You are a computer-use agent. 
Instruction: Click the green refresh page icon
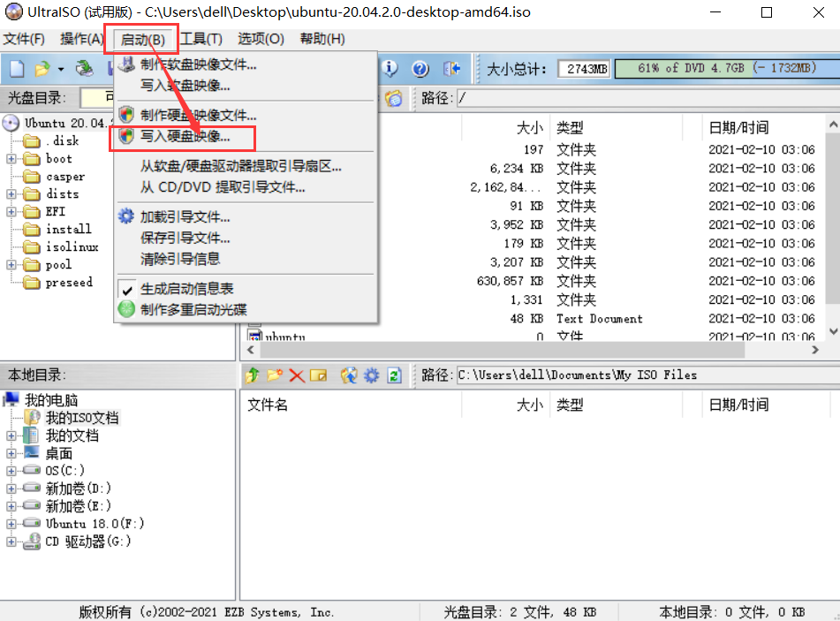(x=394, y=375)
